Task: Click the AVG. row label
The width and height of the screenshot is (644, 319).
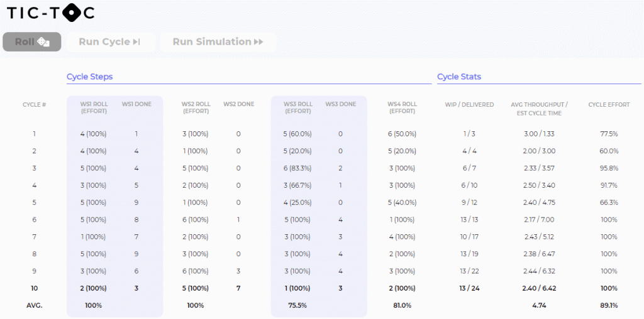Action: [x=34, y=305]
